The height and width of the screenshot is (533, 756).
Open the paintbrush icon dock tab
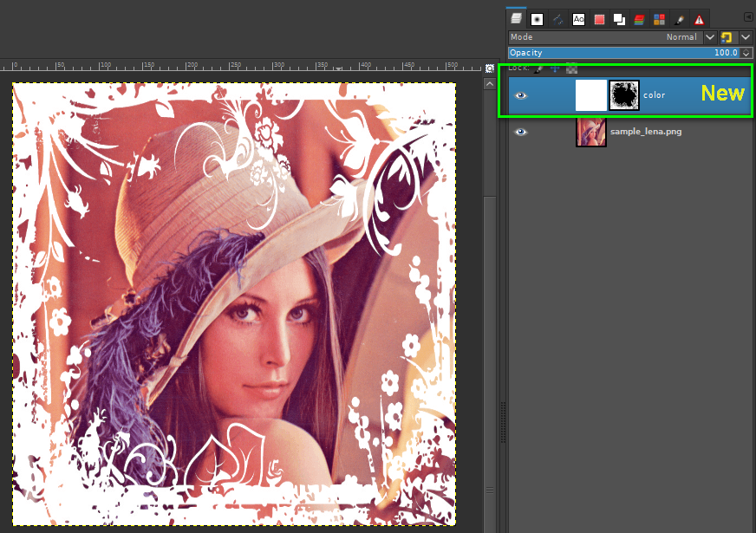680,19
